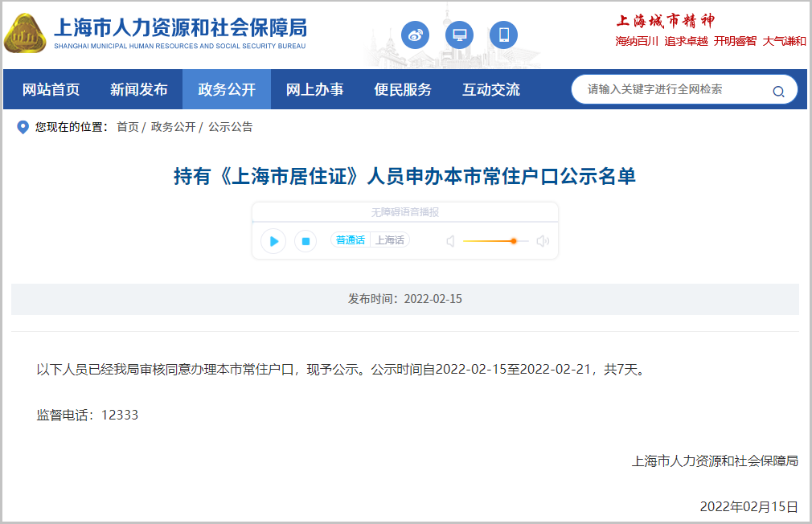Click the desktop computer version icon
812x524 pixels.
[x=459, y=35]
